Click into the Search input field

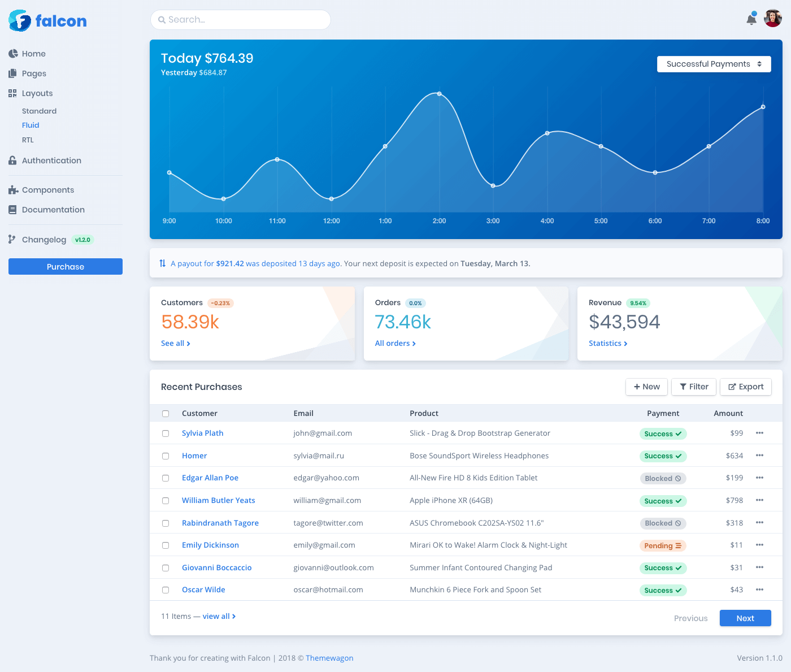point(241,20)
